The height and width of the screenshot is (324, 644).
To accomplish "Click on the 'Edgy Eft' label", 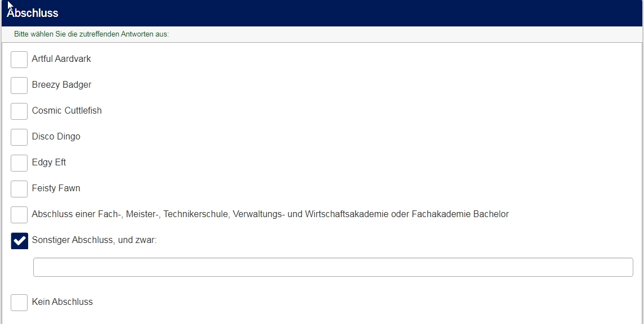I will [49, 163].
